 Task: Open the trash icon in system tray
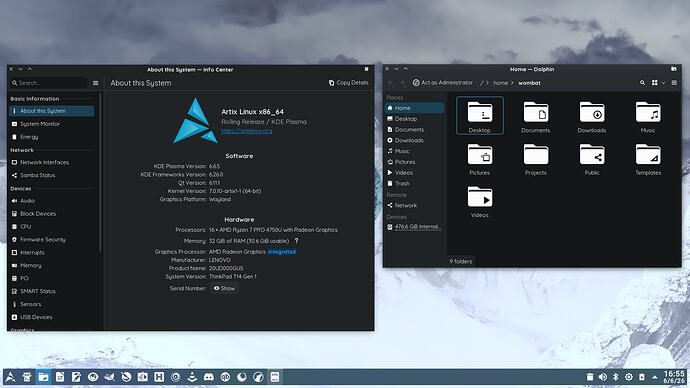(x=590, y=377)
